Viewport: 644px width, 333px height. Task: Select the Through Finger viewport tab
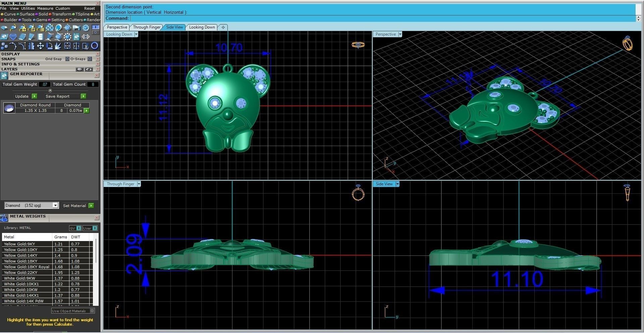147,27
